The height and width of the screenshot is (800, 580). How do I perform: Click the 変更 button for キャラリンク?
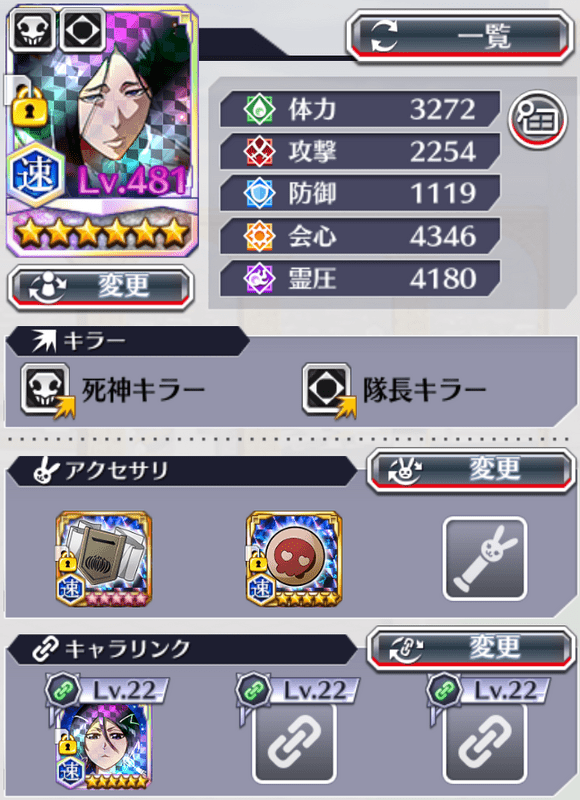[470, 648]
